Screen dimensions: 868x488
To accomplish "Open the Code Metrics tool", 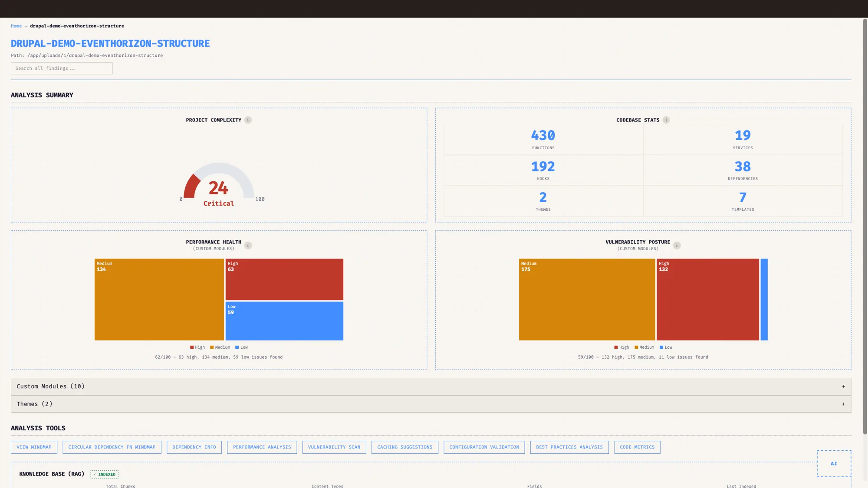I will coord(637,447).
